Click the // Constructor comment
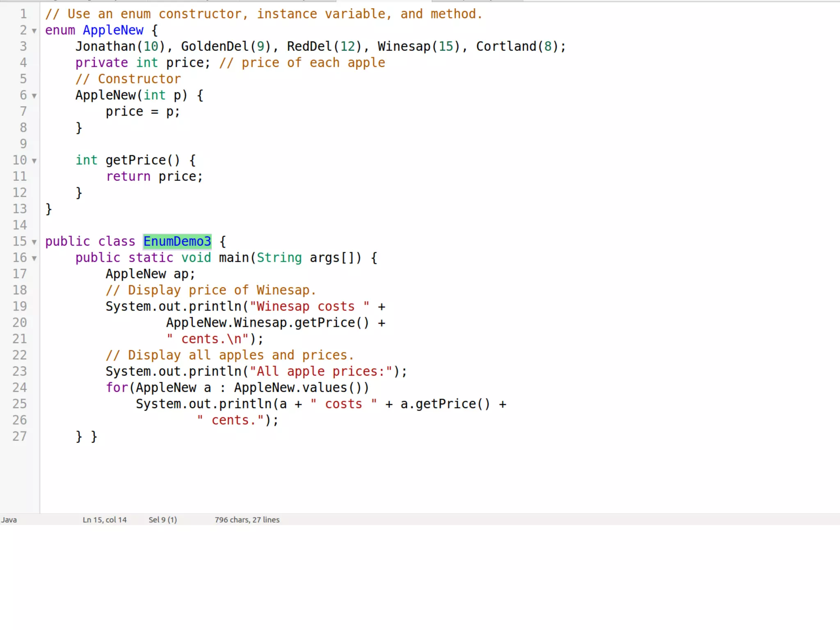Screen dimensions: 840x630 coord(128,79)
